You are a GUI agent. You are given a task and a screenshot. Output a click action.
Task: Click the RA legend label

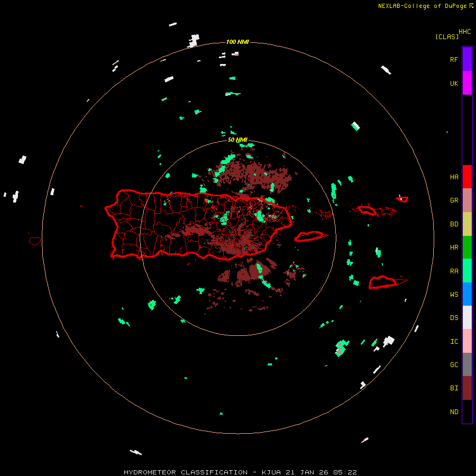pos(454,271)
